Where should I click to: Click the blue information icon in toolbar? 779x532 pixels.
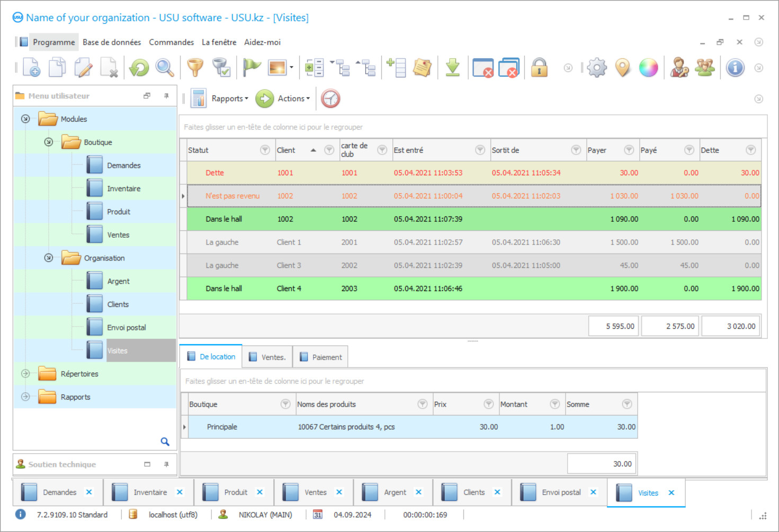(x=735, y=68)
